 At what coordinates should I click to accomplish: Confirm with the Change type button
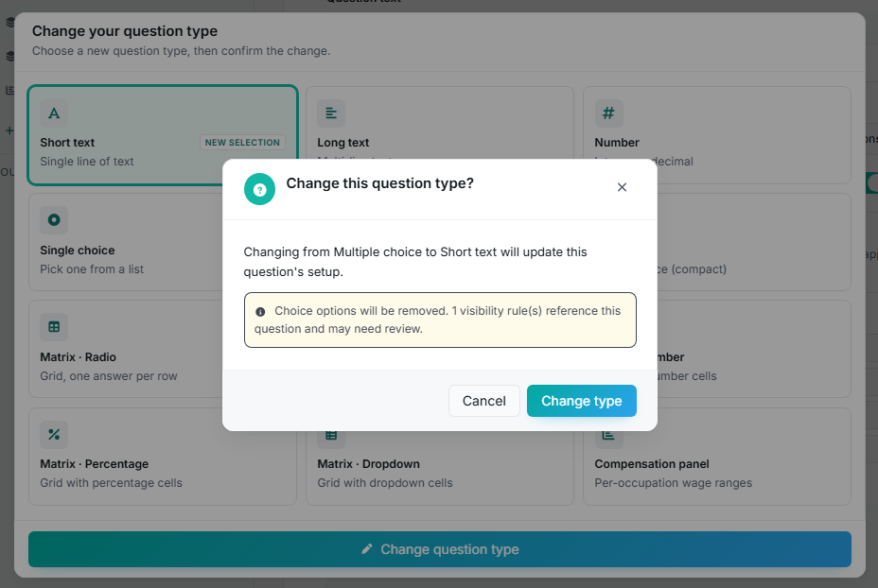coord(581,401)
